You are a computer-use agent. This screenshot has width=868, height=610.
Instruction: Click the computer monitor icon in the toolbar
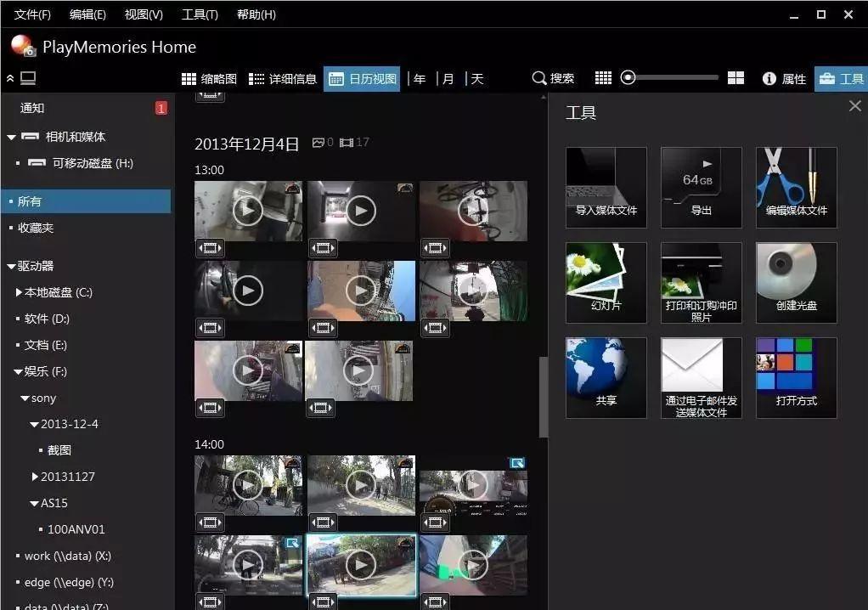click(x=28, y=79)
